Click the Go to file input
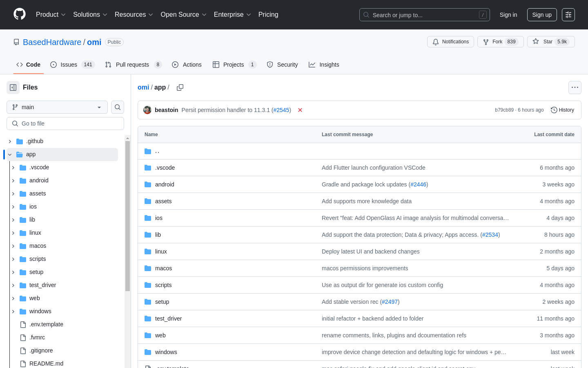This screenshot has width=588, height=368. coord(65,123)
